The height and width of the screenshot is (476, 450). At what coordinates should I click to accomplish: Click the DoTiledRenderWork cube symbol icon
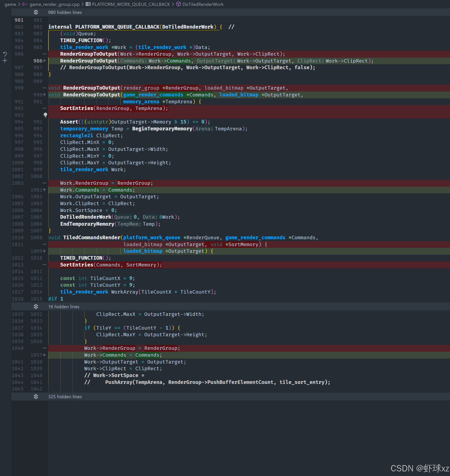pyautogui.click(x=178, y=4)
